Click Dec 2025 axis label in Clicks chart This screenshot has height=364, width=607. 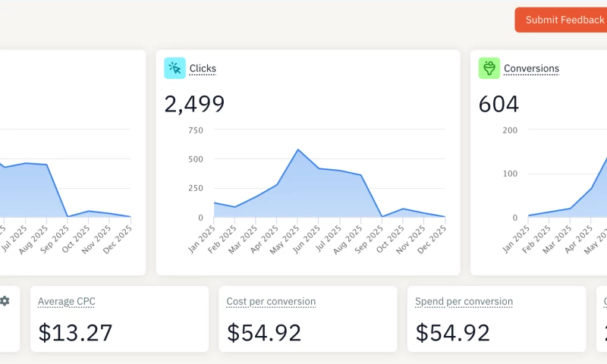432,240
